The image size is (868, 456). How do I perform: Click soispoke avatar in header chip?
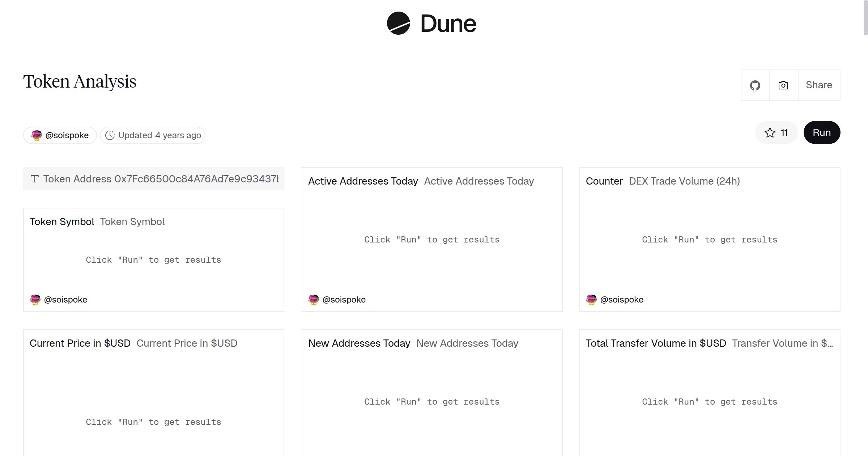pos(37,135)
